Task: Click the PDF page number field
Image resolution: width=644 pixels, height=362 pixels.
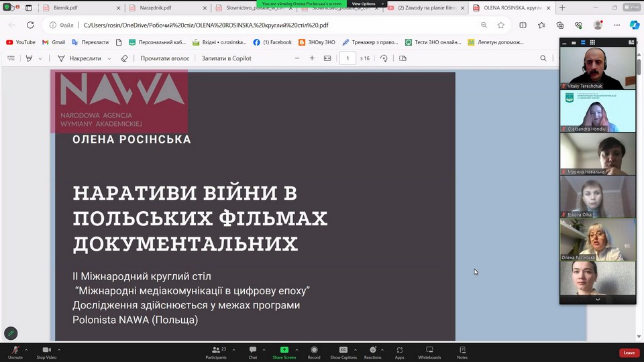Action: pos(347,58)
